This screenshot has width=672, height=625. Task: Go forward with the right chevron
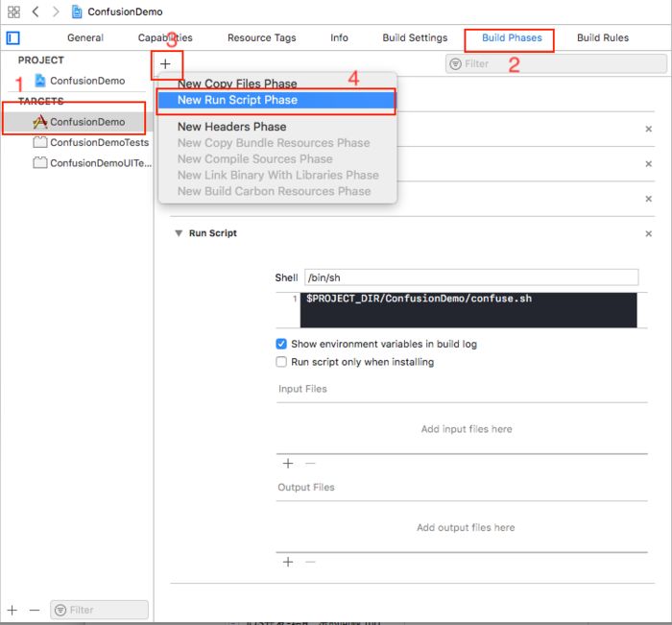pos(56,12)
